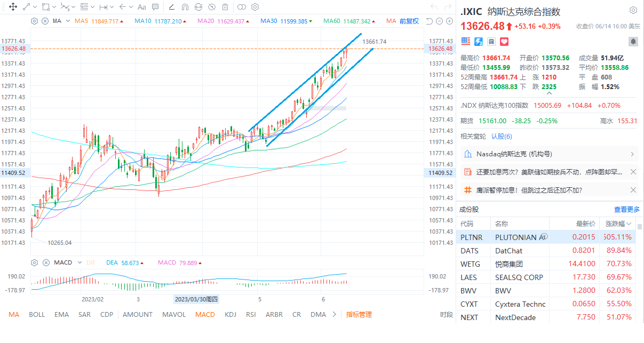The image size is (644, 343).
Task: Select the comment bubble annotation tool
Action: click(x=155, y=7)
